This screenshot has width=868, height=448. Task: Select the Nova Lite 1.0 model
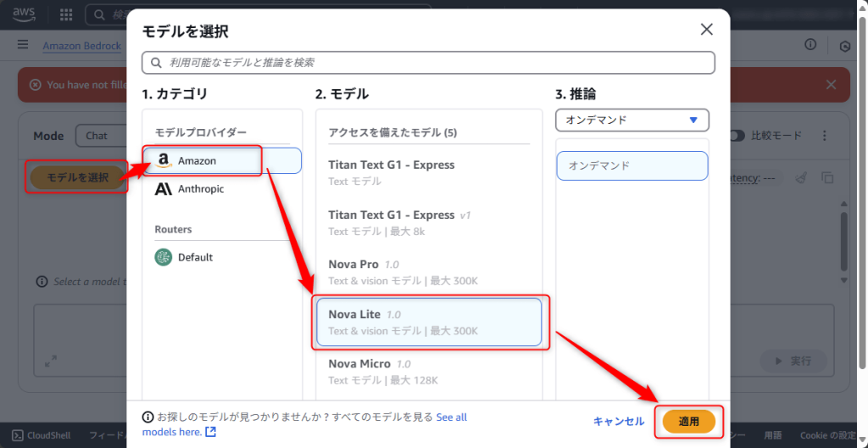(428, 322)
